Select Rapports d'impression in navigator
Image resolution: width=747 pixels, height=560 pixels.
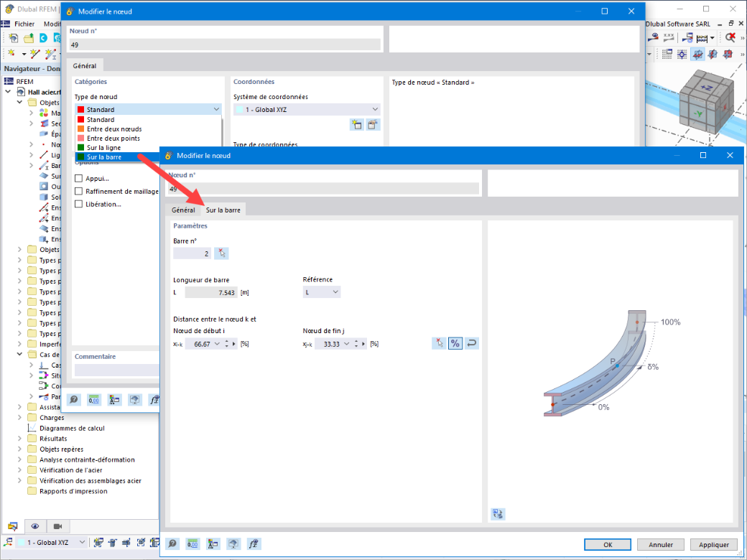tap(73, 491)
